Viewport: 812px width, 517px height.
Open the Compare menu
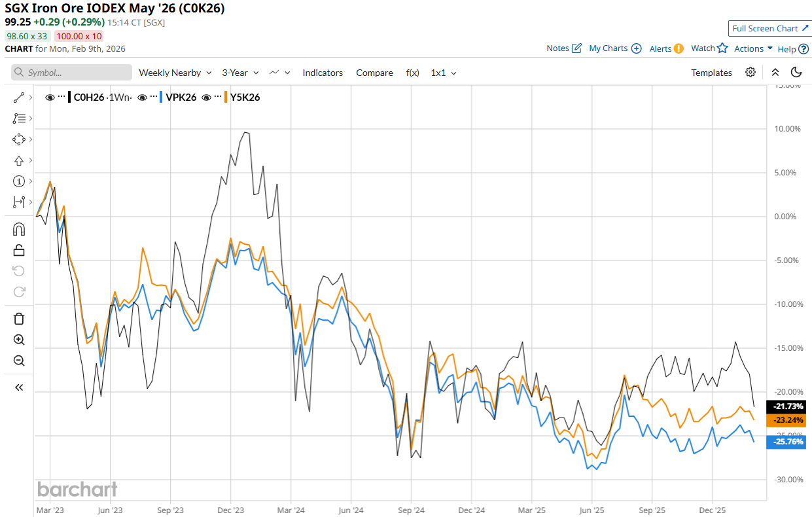tap(374, 73)
